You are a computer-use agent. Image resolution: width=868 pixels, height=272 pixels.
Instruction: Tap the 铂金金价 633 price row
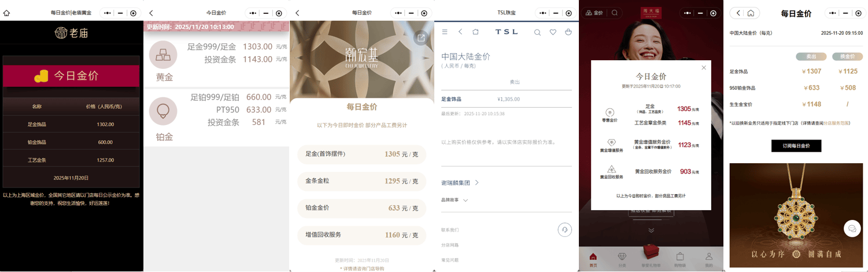(362, 208)
